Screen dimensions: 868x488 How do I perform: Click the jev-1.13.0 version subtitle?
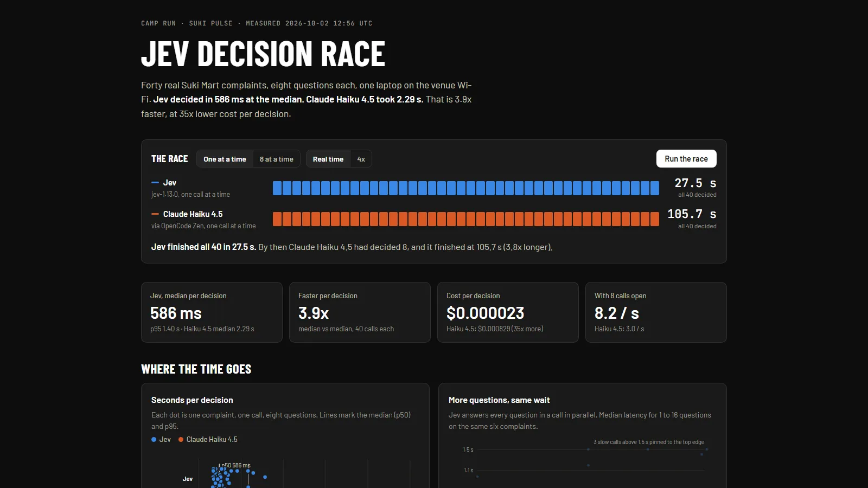click(x=190, y=195)
